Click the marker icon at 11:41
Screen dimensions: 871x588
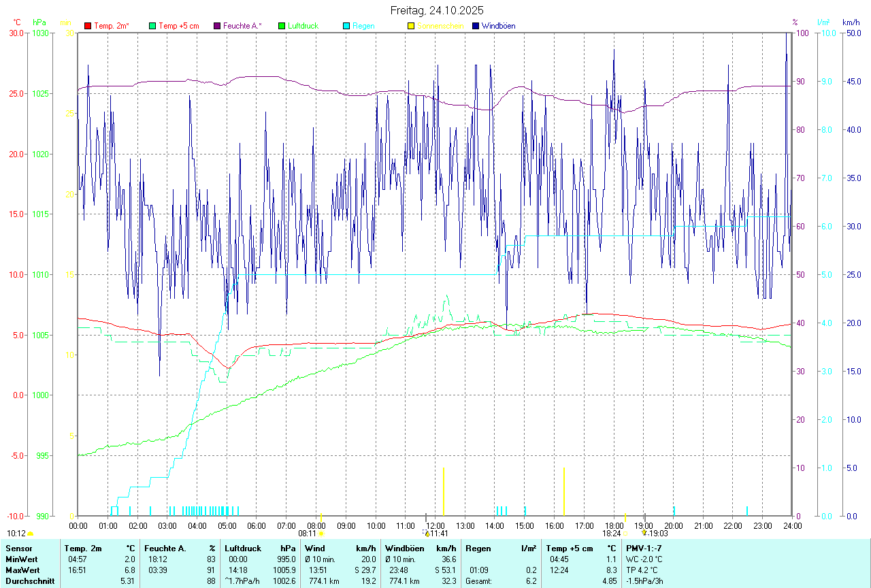[x=427, y=534]
